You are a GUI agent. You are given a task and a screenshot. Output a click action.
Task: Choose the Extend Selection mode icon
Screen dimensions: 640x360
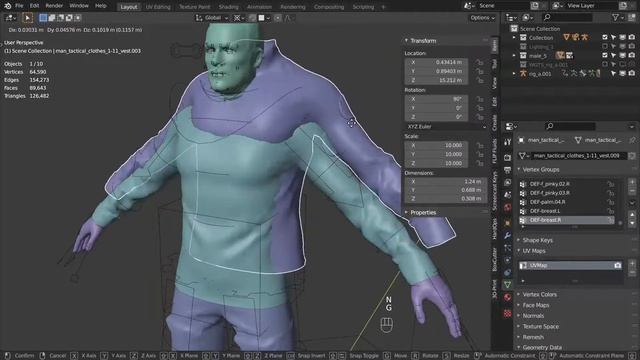[52, 18]
